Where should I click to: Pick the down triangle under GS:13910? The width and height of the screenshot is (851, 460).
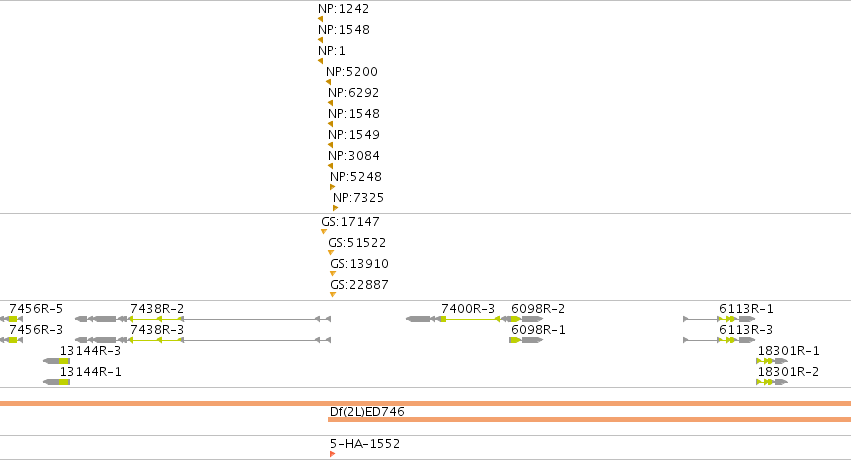click(x=333, y=274)
